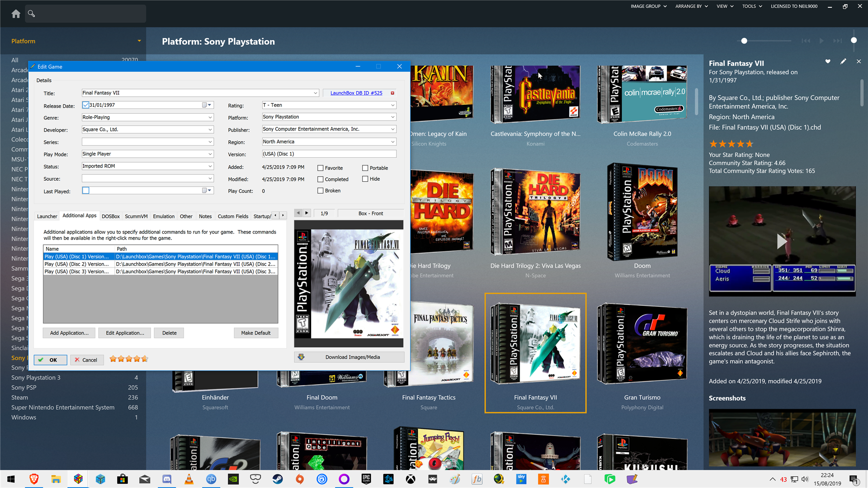Expand the Series dropdown
The height and width of the screenshot is (488, 868).
point(210,142)
